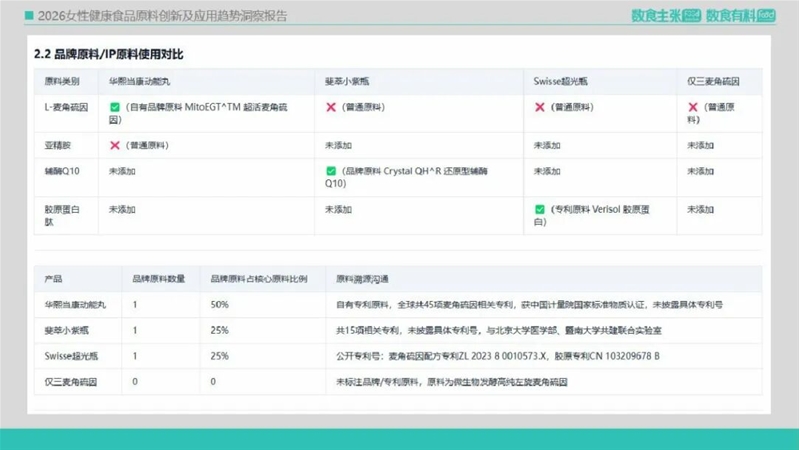
Task: Click 未添加 in 辅酶Q10 row under 仅三麦角硫因
Action: point(700,171)
